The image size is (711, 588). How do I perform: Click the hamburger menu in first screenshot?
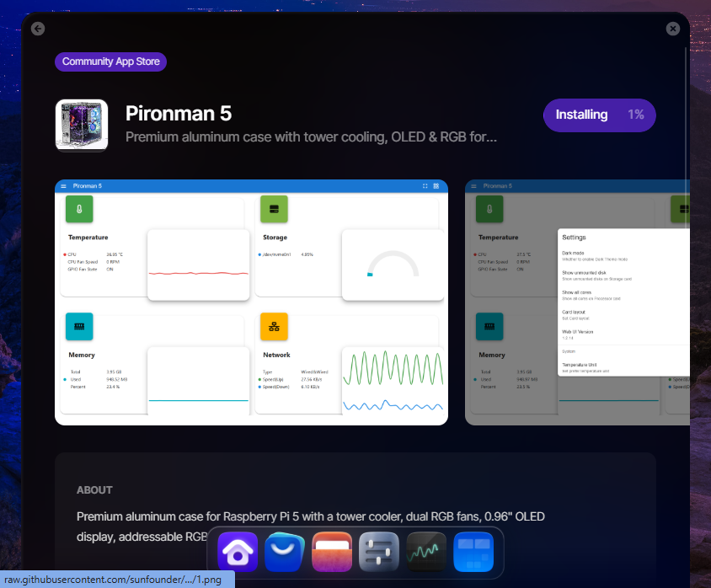coord(63,186)
